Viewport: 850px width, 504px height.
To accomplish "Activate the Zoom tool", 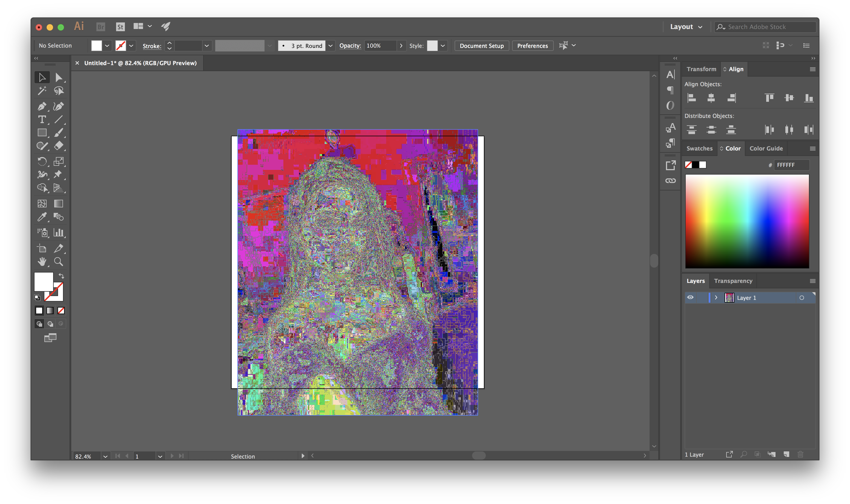I will [58, 262].
